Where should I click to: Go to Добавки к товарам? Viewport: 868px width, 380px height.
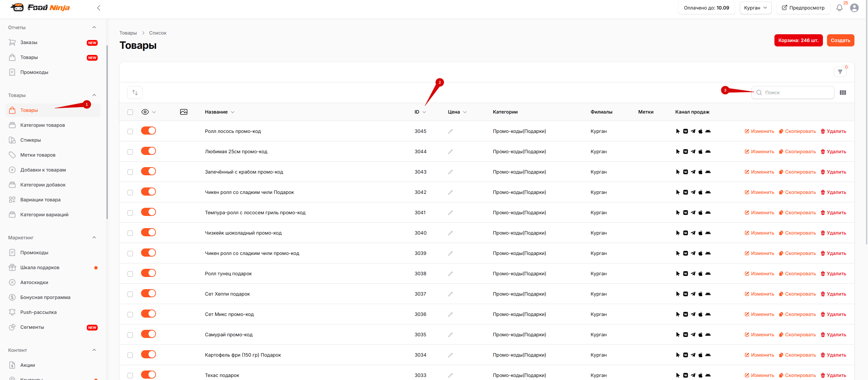click(53, 170)
